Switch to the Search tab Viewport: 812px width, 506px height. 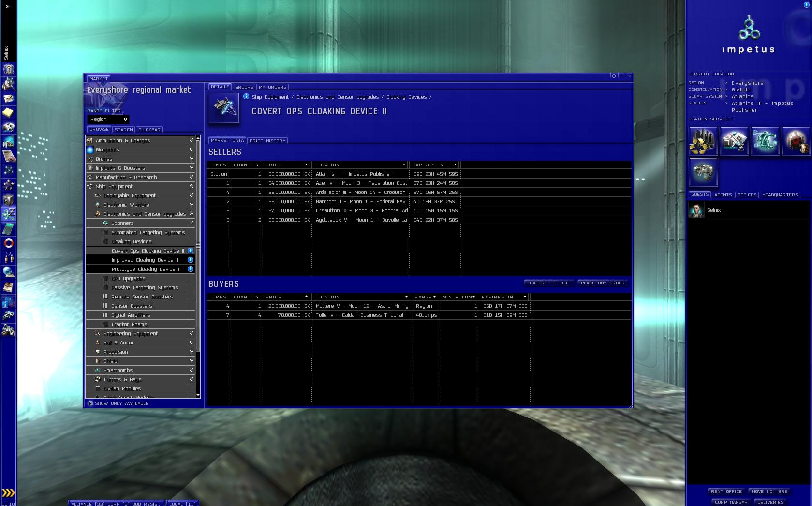click(x=124, y=130)
